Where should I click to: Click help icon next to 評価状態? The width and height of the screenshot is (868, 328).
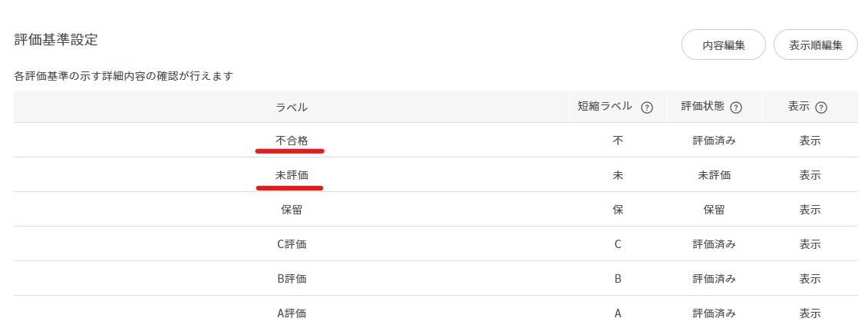(736, 108)
